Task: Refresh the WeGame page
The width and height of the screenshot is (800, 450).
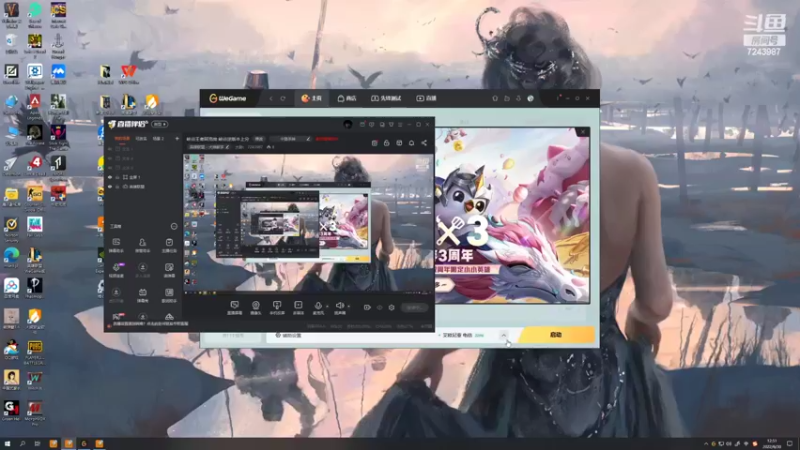Action: [x=283, y=98]
